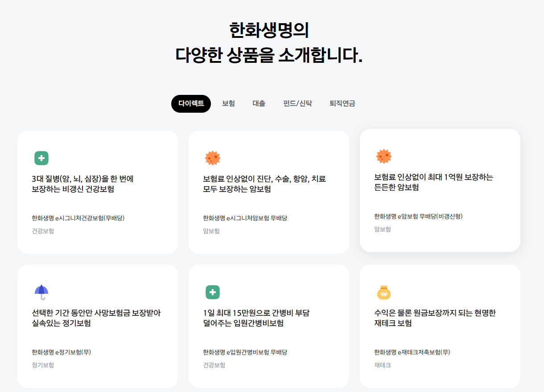Viewport: 544px width, 392px height.
Task: Click 정기보험 category label
Action: [x=43, y=365]
